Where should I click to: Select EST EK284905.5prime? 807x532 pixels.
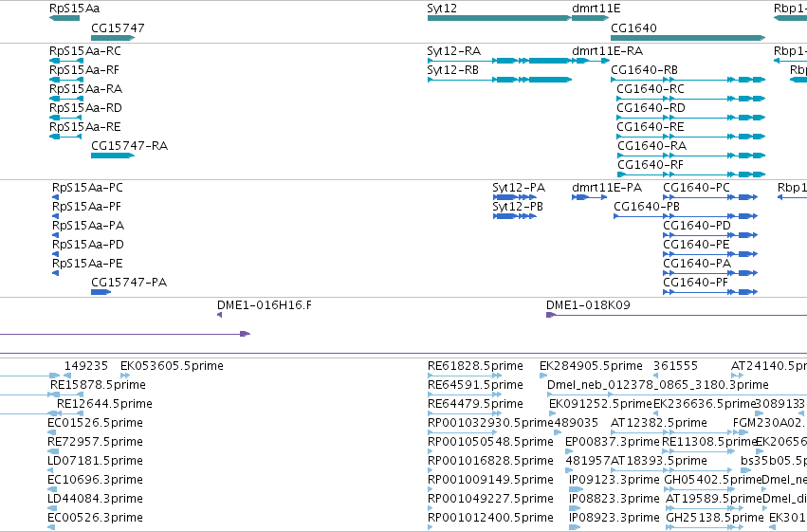[591, 366]
